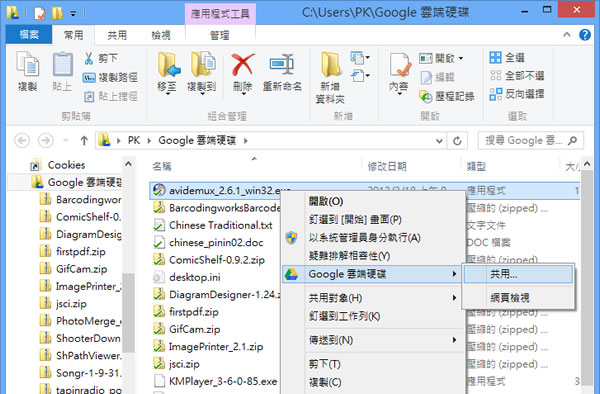This screenshot has width=600, height=394.
Task: Click Select all (全選) in ribbon
Action: point(507,58)
